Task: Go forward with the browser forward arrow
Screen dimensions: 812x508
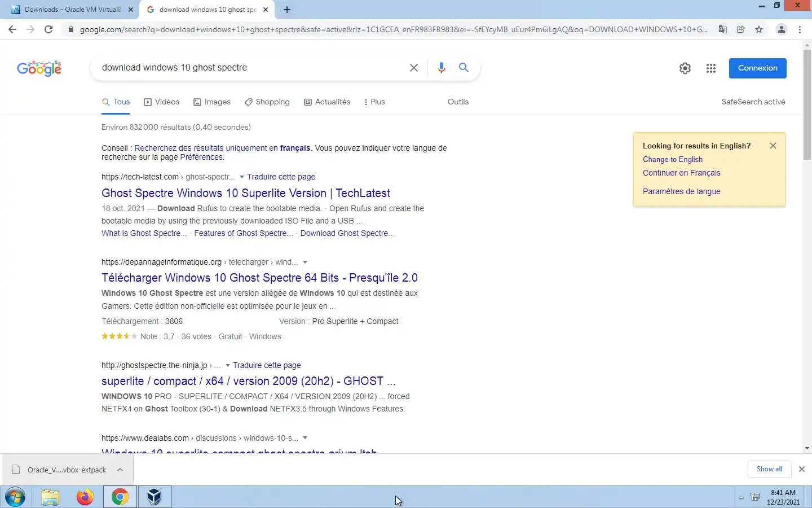Action: click(30, 29)
